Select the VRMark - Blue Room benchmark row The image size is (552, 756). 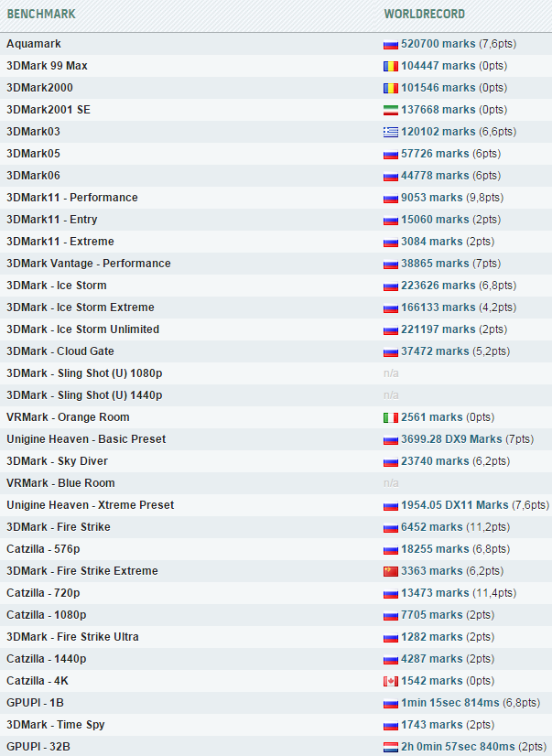60,483
